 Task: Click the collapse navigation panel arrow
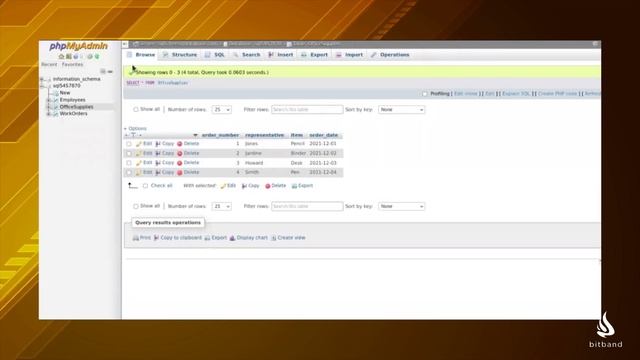(x=125, y=44)
